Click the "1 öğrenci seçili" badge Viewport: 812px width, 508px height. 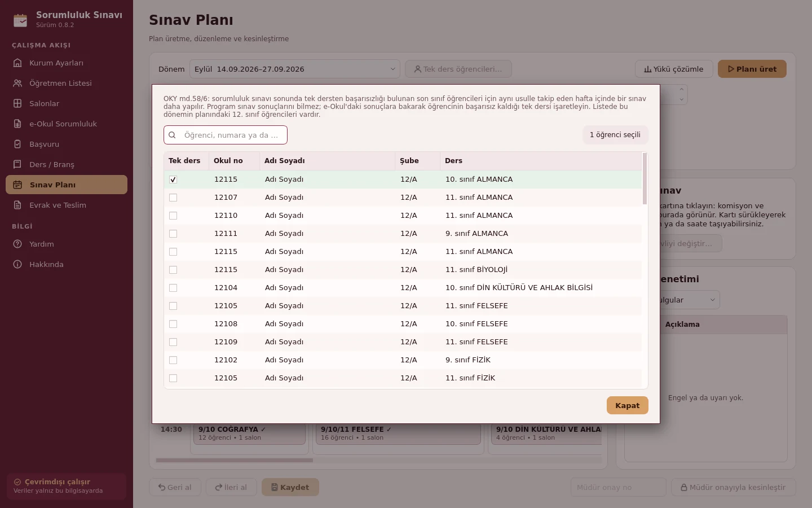coord(615,135)
